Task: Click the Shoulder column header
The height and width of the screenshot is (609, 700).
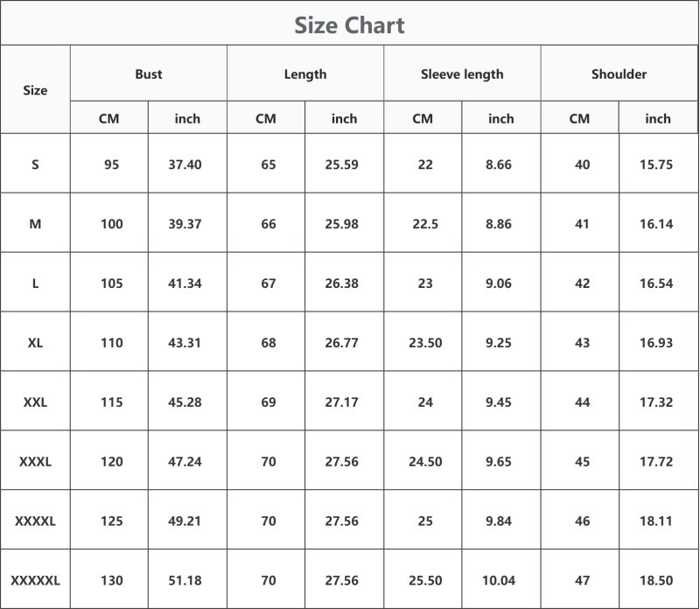Action: 619,73
